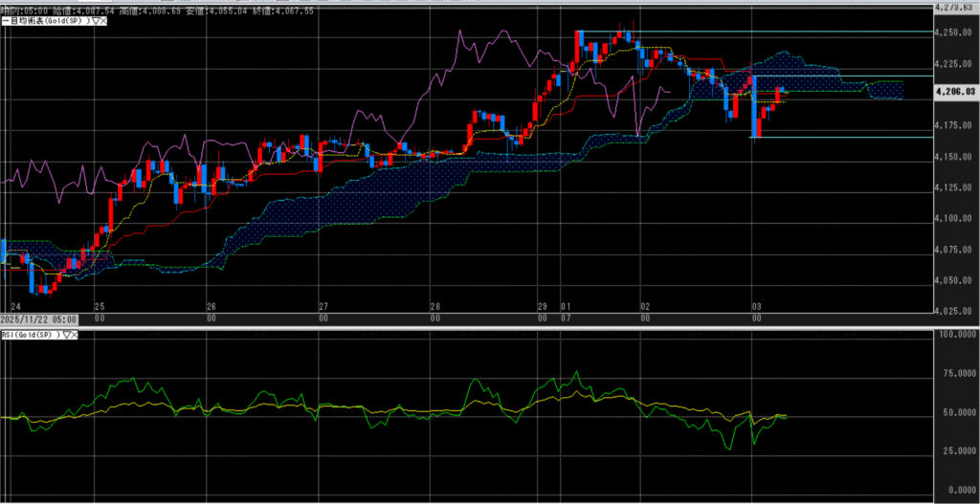Open the Ichimoku indicator dropdown triangle
The width and height of the screenshot is (980, 504).
[96, 20]
